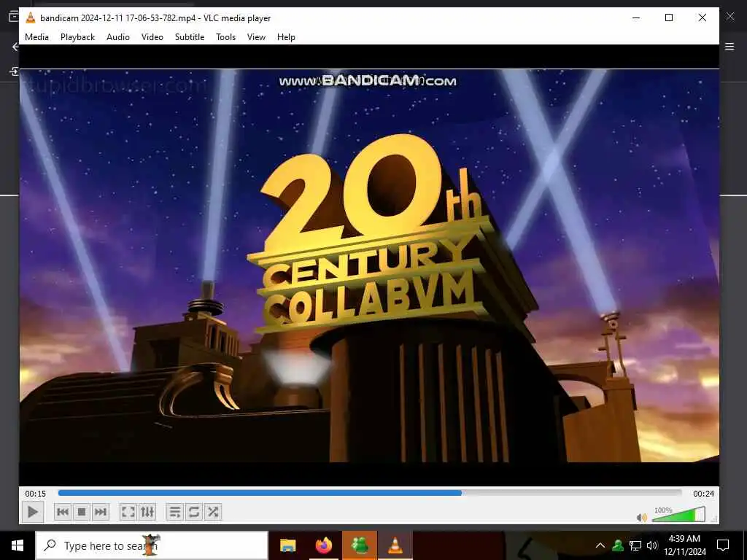Image resolution: width=747 pixels, height=560 pixels.
Task: Open the Tools menu
Action: tap(226, 36)
